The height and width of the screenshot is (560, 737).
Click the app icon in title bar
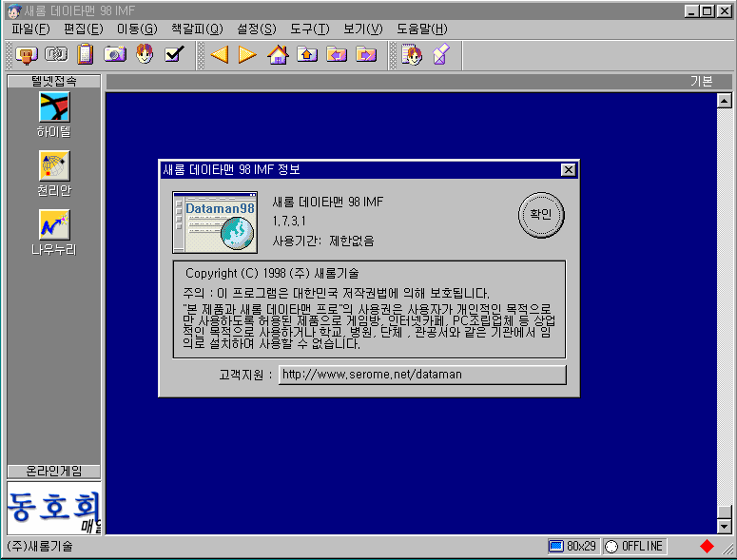click(x=14, y=10)
